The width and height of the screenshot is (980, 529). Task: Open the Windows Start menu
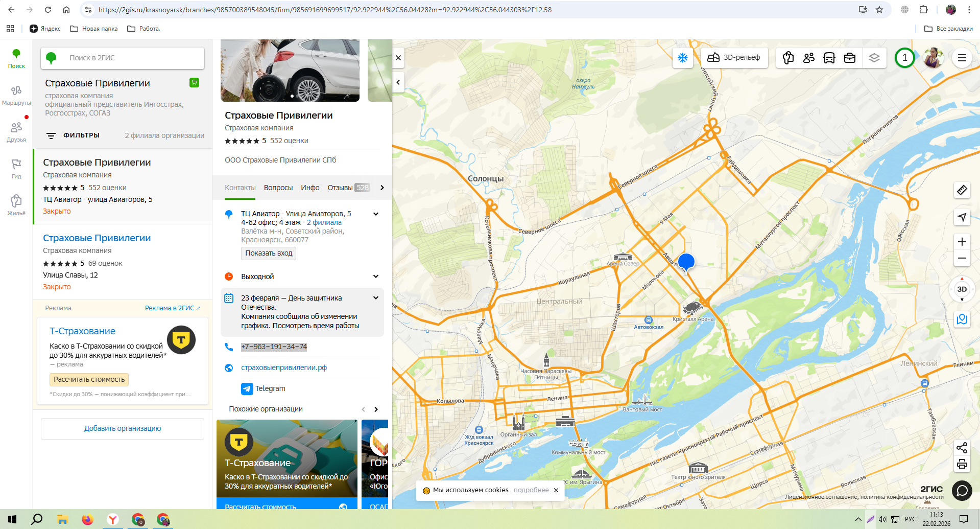[x=12, y=519]
